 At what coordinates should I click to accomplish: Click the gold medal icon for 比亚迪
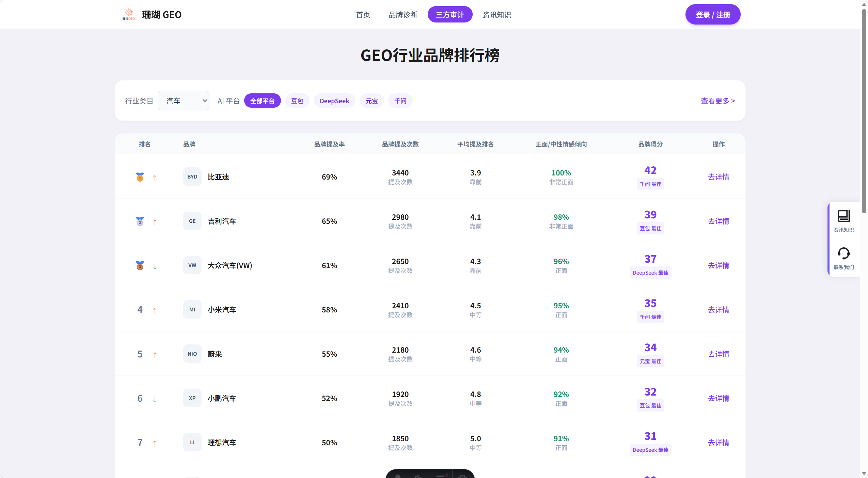click(140, 177)
